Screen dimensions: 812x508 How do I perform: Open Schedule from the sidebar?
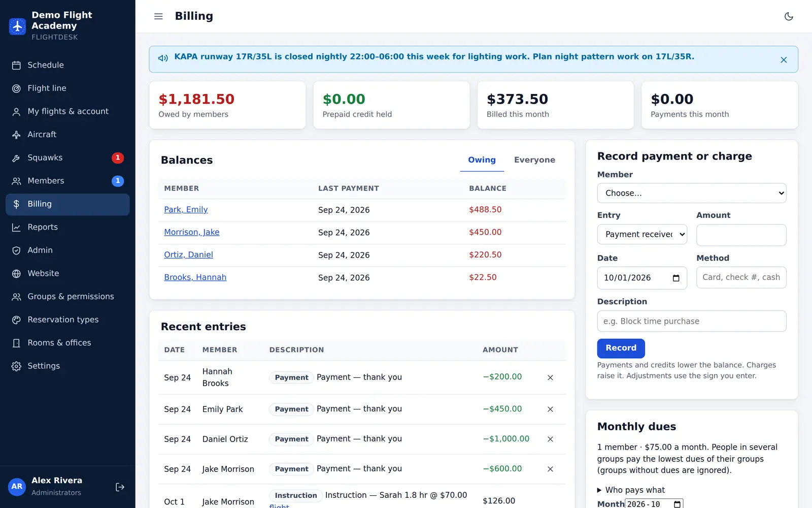pyautogui.click(x=67, y=65)
